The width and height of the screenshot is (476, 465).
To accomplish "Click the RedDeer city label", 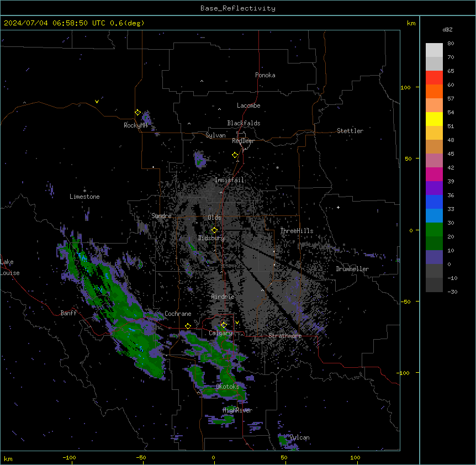I will point(243,141).
